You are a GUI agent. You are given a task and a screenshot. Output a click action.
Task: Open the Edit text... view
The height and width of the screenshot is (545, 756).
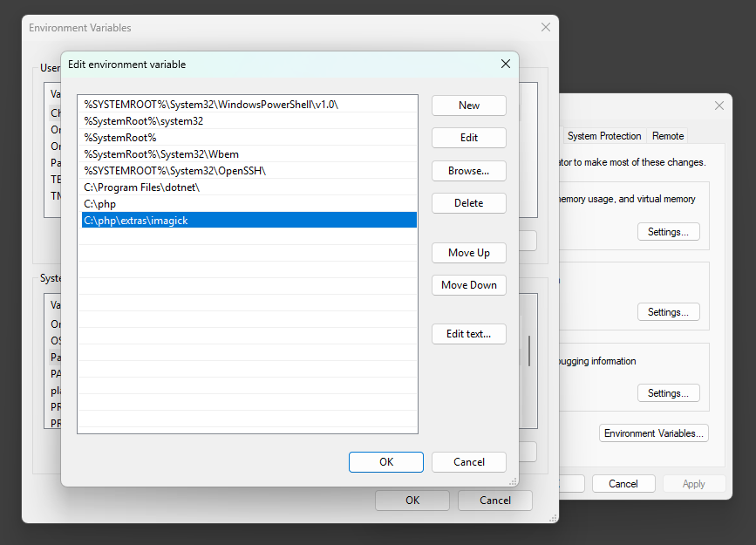click(x=468, y=334)
